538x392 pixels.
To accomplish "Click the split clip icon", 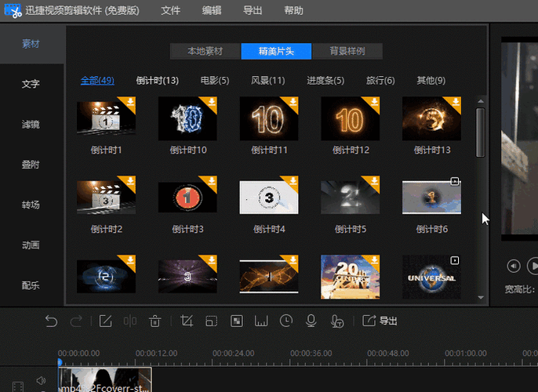I will tap(130, 321).
